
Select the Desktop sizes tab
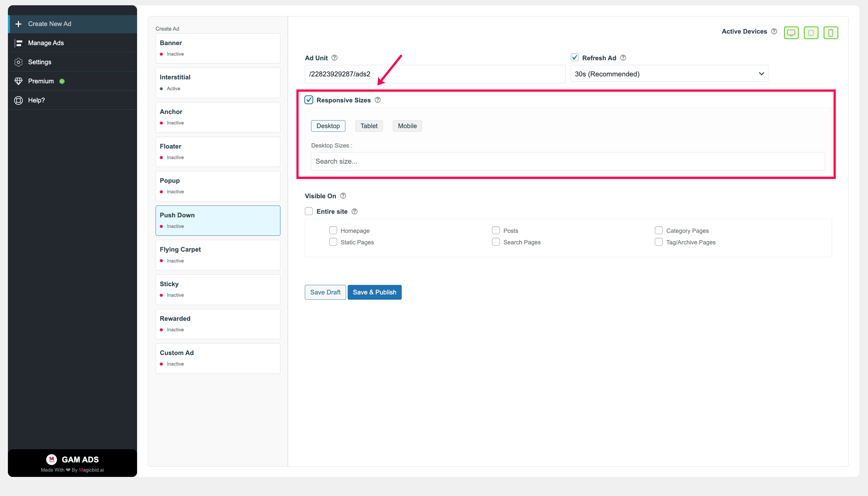328,126
